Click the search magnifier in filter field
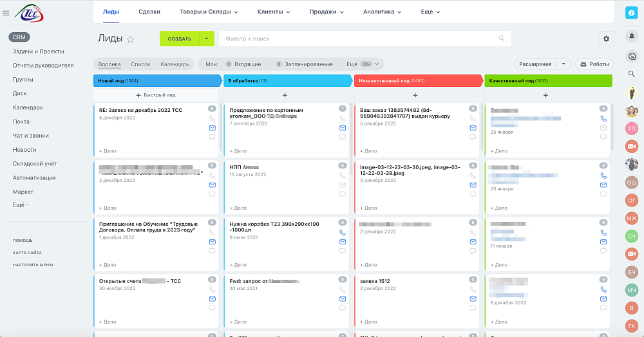The width and height of the screenshot is (644, 337). pos(501,39)
